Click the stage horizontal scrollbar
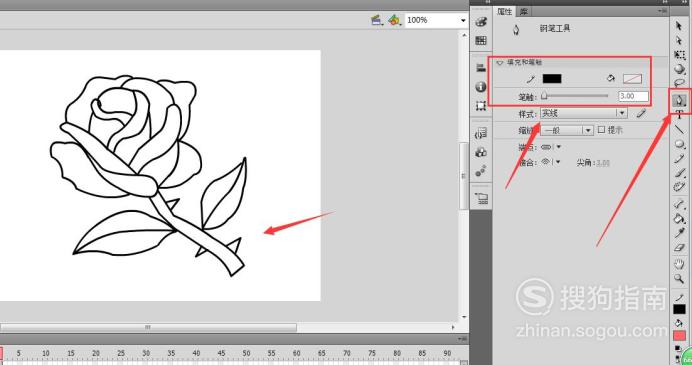The image size is (692, 365). [148, 327]
